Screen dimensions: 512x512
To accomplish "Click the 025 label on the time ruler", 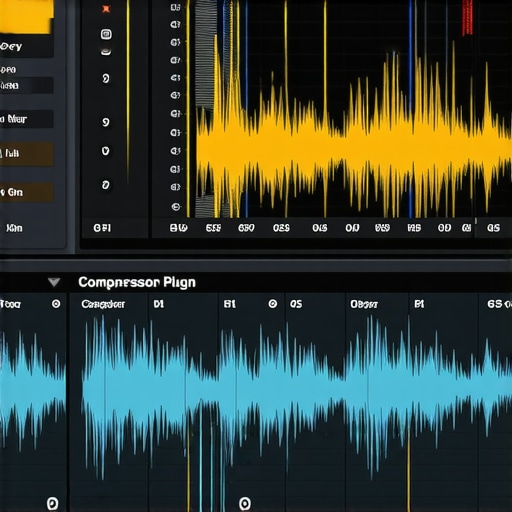I will click(x=281, y=228).
